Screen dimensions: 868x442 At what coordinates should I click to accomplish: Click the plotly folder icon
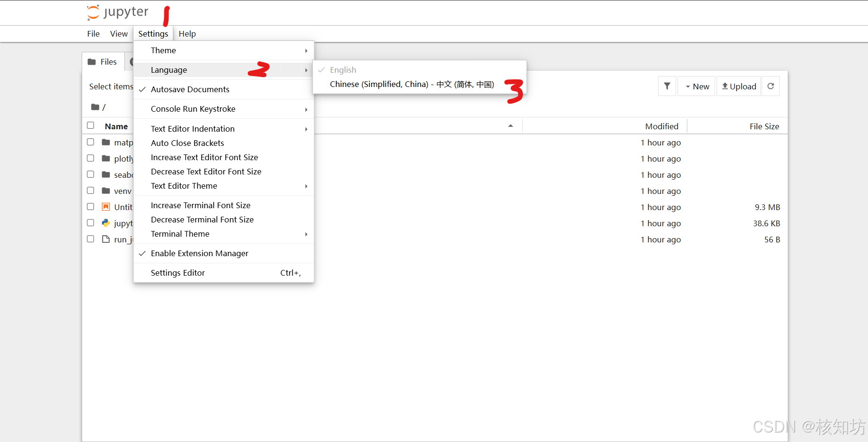coord(106,158)
